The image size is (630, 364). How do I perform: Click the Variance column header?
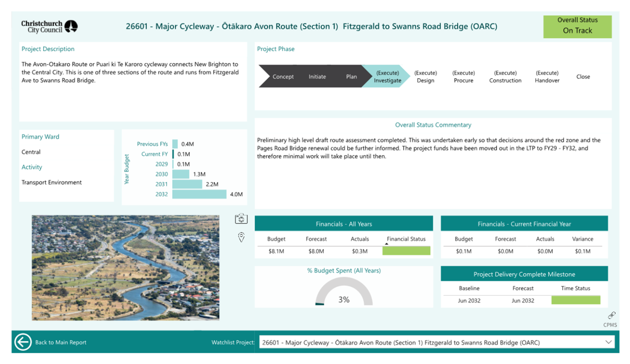click(583, 239)
